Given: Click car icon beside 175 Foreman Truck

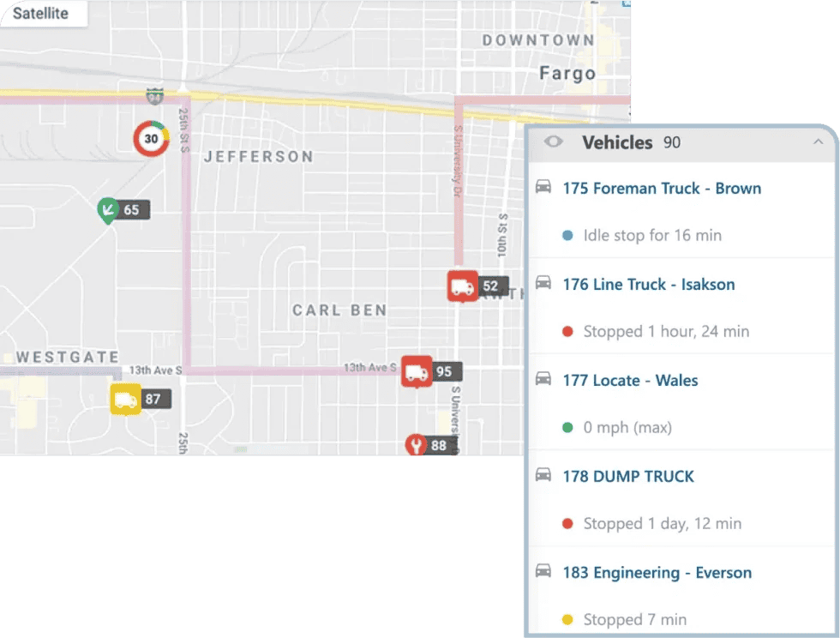Looking at the screenshot, I should 543,188.
